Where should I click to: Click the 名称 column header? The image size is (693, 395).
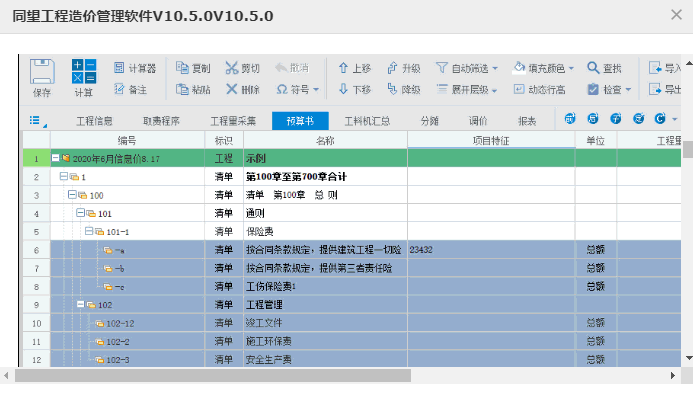(x=325, y=141)
